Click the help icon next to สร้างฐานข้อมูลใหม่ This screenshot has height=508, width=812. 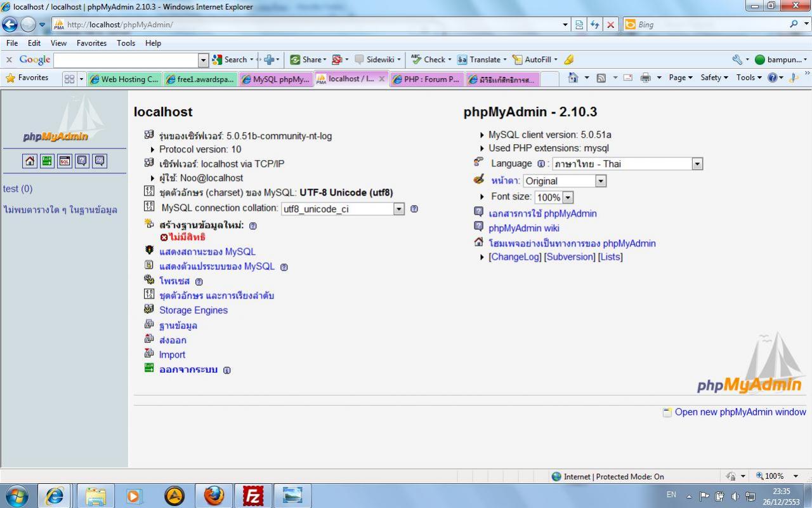click(253, 225)
